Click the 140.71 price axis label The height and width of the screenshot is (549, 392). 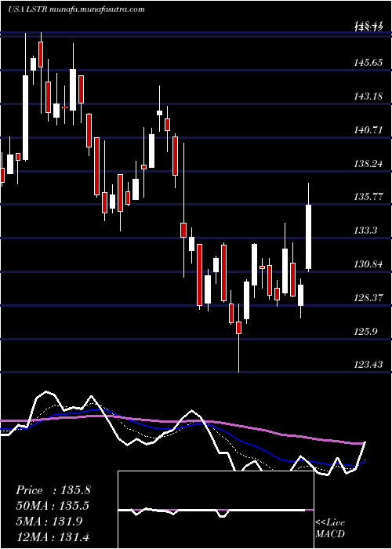click(x=368, y=130)
